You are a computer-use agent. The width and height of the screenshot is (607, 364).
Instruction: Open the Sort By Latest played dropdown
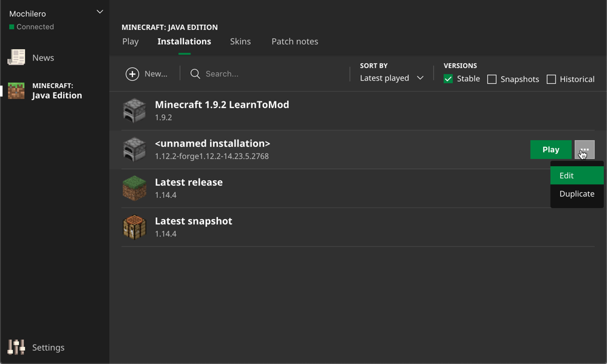[392, 78]
